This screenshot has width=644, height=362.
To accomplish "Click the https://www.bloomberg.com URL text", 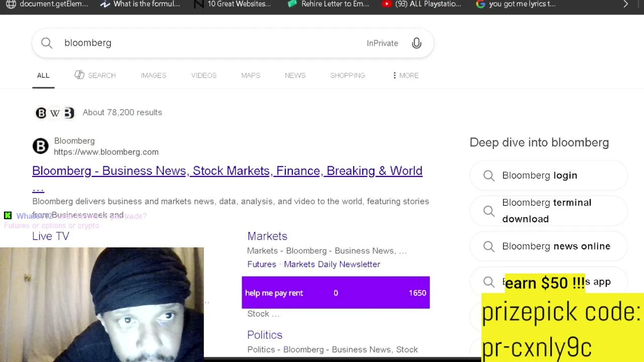I will 106,152.
